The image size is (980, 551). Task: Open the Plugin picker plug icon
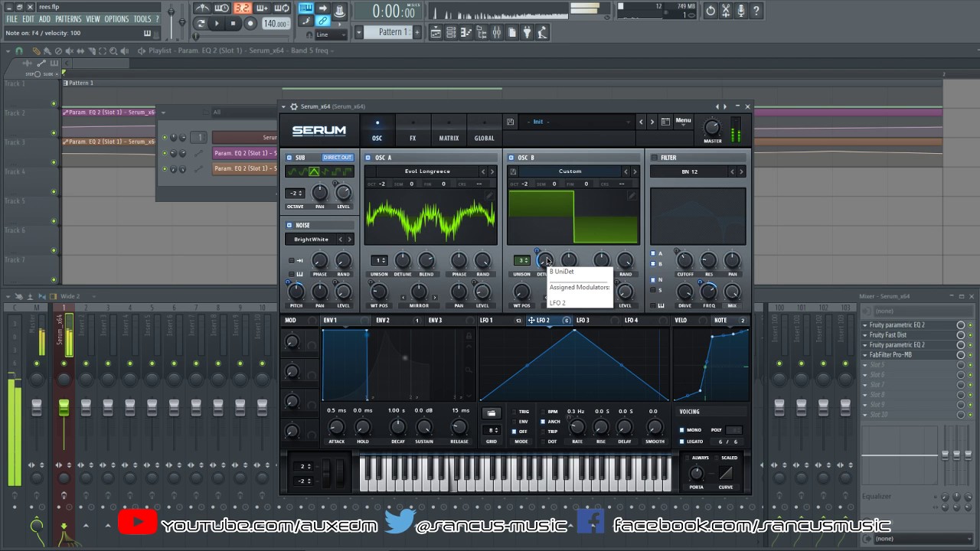[x=527, y=32]
